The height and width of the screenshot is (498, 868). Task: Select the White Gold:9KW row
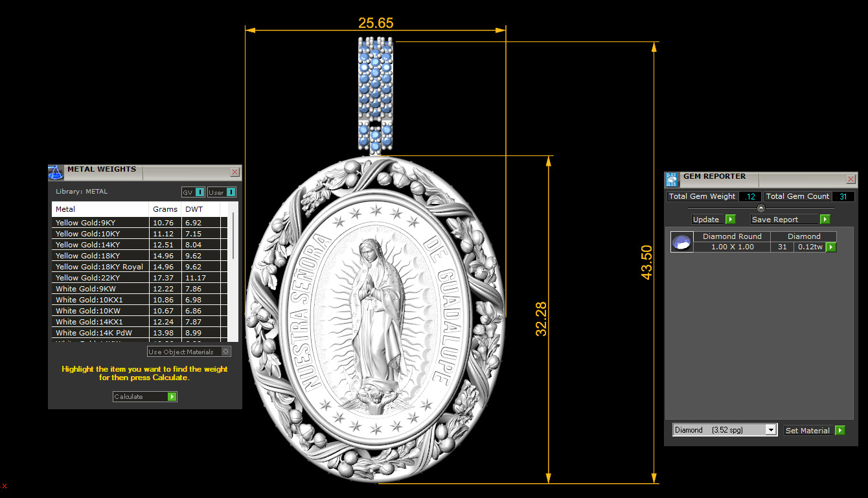(x=139, y=289)
